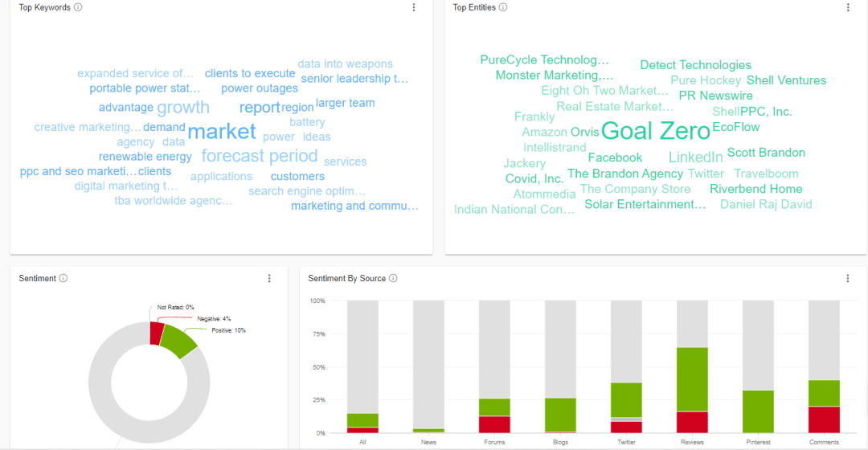This screenshot has height=450, width=868.
Task: Click 'Positive: 10%' donut label
Action: [x=228, y=330]
